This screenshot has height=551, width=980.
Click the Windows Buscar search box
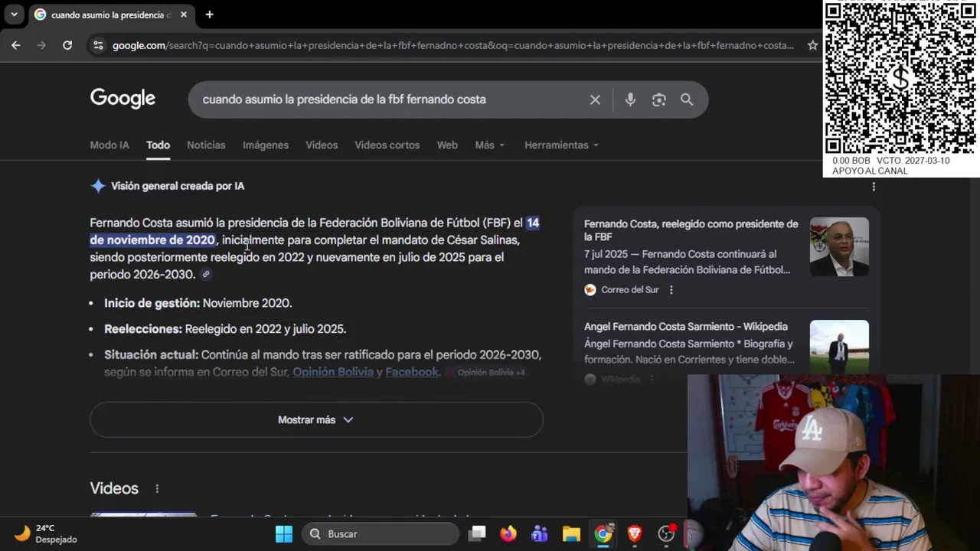(x=380, y=533)
